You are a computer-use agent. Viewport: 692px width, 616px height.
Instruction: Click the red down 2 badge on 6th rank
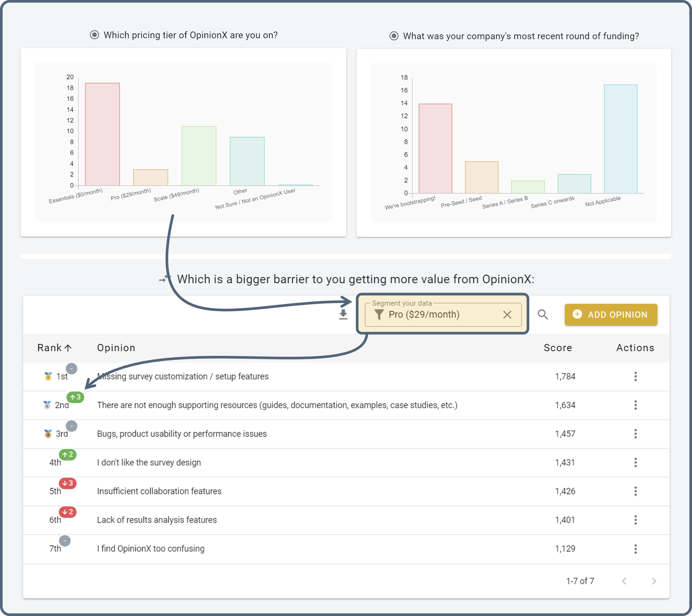coord(68,512)
